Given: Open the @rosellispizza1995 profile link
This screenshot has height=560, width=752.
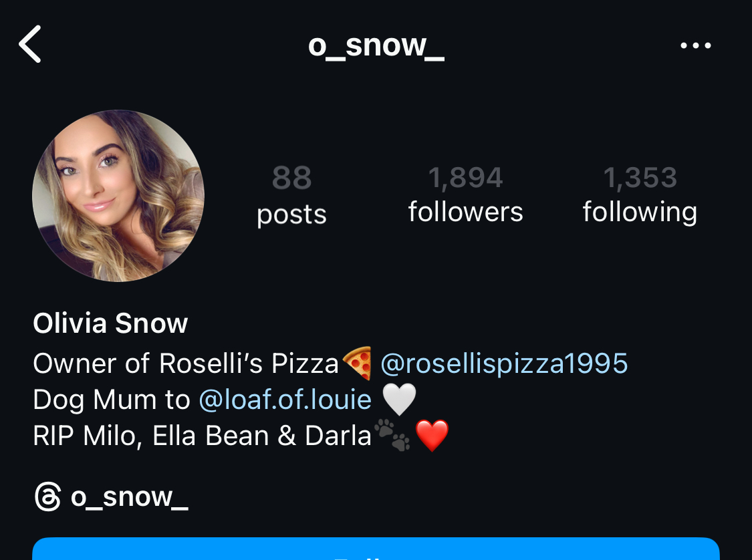Looking at the screenshot, I should click(x=504, y=364).
